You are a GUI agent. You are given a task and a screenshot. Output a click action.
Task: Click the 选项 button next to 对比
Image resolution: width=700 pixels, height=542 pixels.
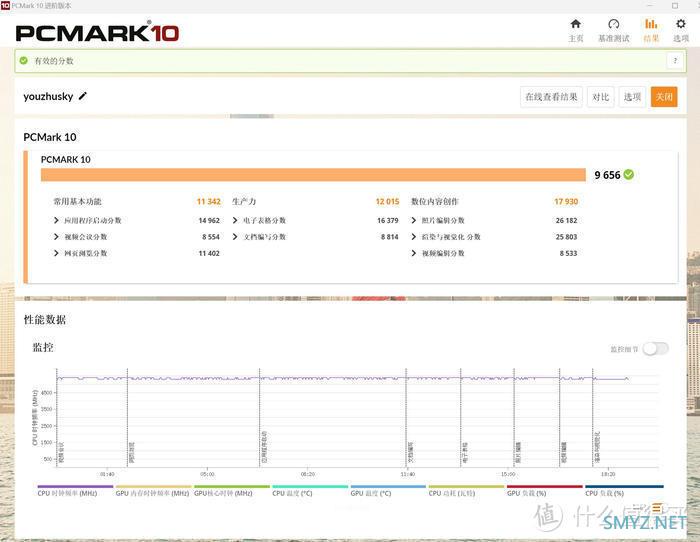(632, 97)
